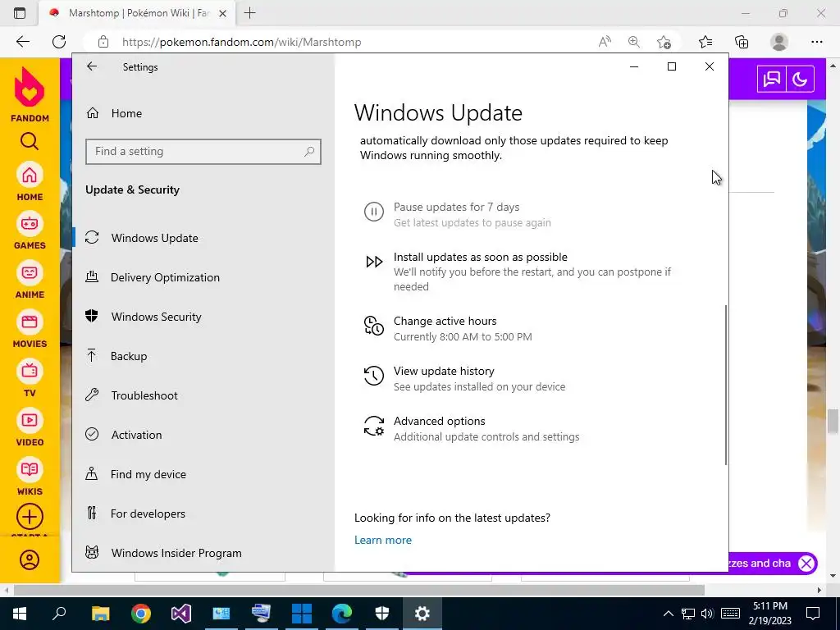840x630 pixels.
Task: Dismiss the purple banner with X
Action: pyautogui.click(x=806, y=563)
